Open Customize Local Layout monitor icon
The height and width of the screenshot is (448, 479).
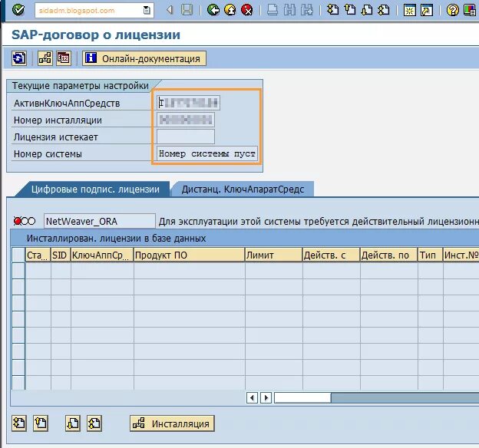pyautogui.click(x=470, y=11)
